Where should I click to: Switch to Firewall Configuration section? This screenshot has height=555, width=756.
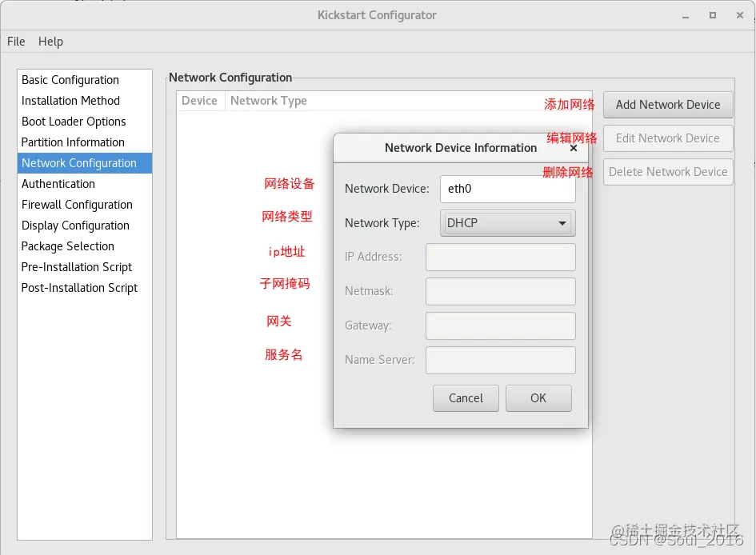[85, 204]
